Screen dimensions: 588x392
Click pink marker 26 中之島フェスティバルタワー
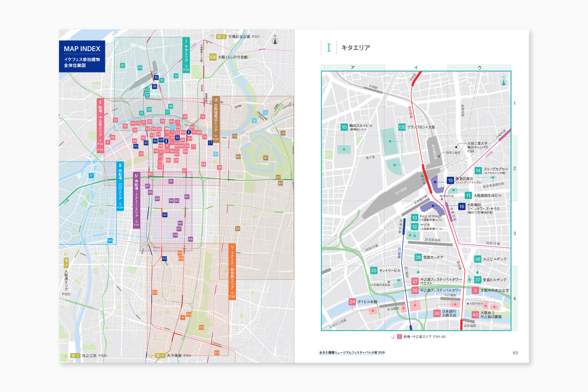(415, 290)
